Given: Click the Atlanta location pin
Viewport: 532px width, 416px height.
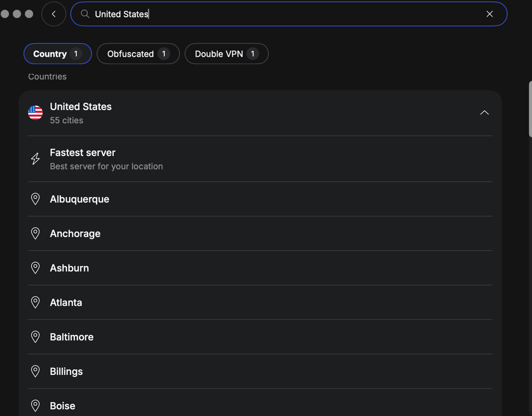Looking at the screenshot, I should (x=35, y=302).
